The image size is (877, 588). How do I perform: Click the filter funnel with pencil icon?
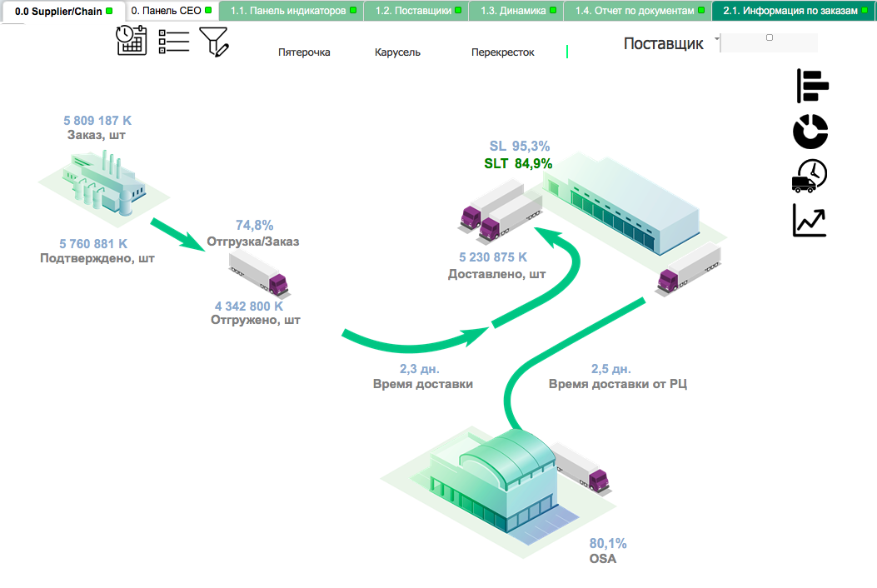(214, 41)
